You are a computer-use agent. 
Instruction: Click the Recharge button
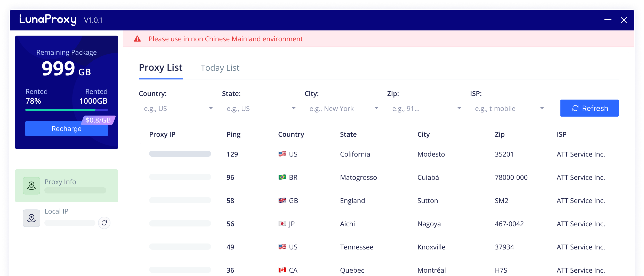[x=66, y=128]
